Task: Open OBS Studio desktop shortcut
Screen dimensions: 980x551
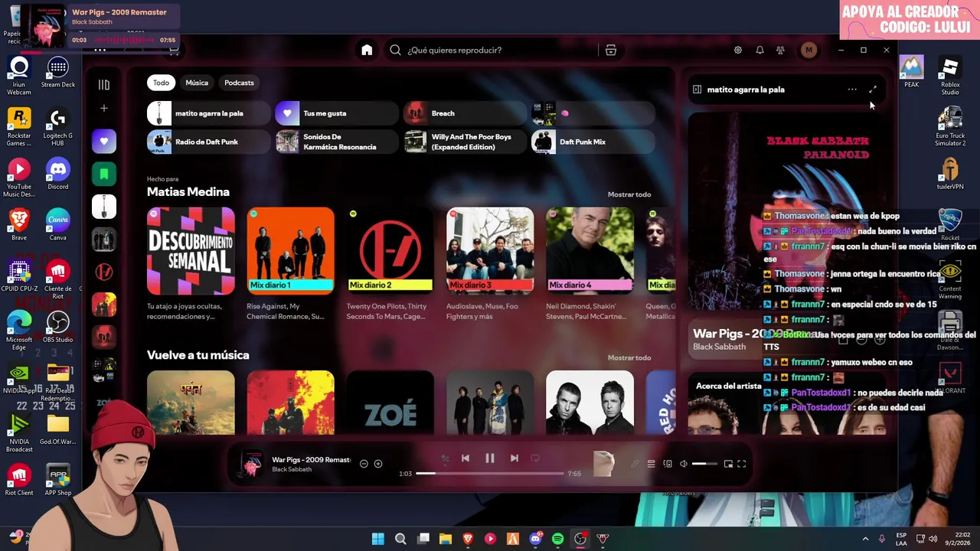Action: 58,328
